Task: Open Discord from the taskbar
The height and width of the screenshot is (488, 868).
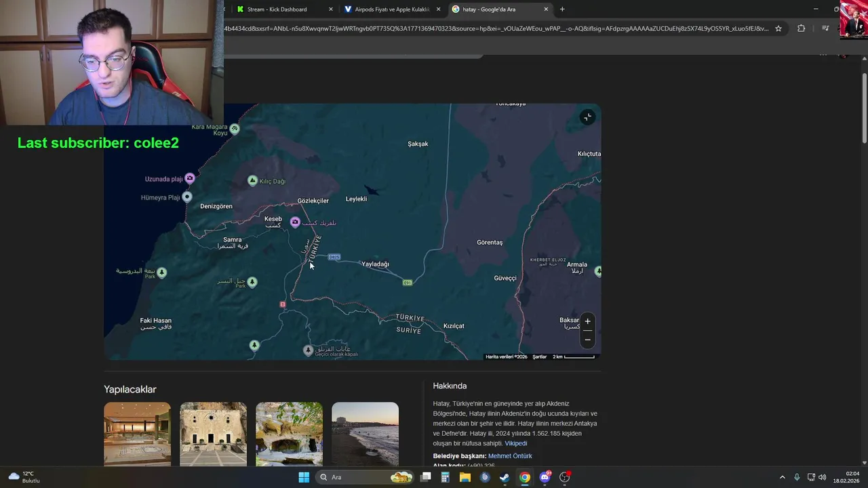Action: (545, 477)
